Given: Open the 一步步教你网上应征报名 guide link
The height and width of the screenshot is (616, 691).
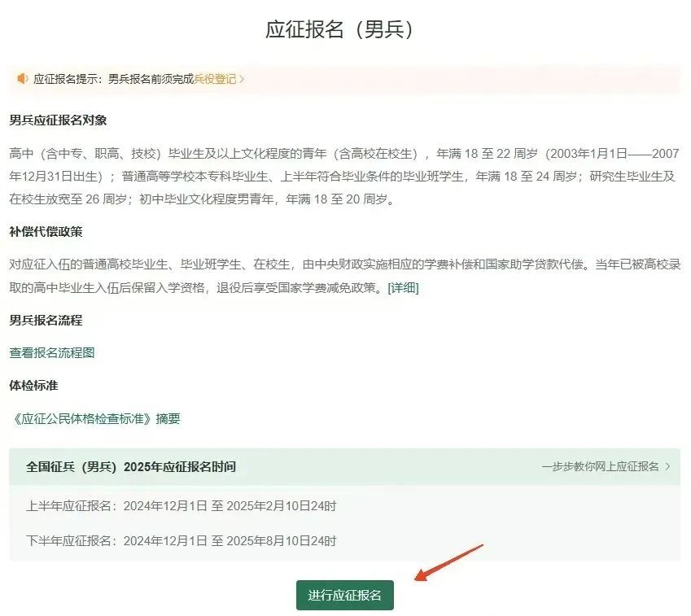Looking at the screenshot, I should tap(600, 466).
